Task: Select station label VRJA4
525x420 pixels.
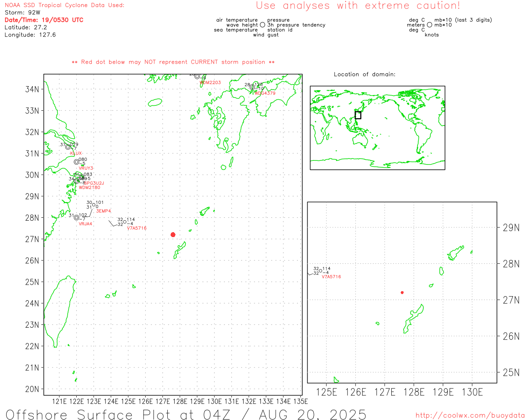Action: (85, 224)
